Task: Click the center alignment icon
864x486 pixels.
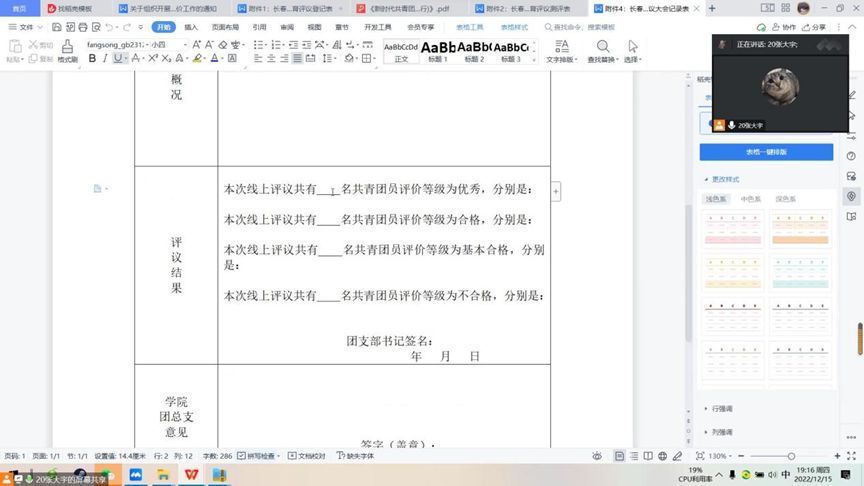Action: click(x=271, y=58)
